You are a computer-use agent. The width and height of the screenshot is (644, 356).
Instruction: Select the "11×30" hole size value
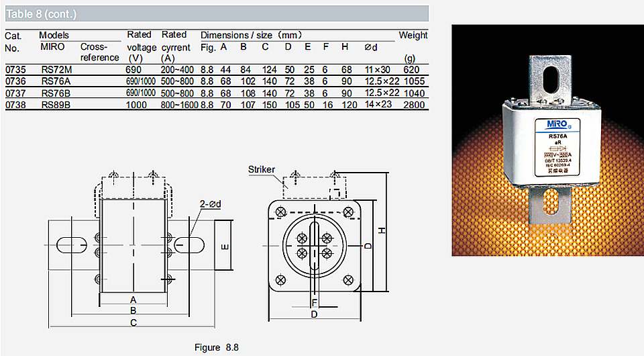(378, 69)
